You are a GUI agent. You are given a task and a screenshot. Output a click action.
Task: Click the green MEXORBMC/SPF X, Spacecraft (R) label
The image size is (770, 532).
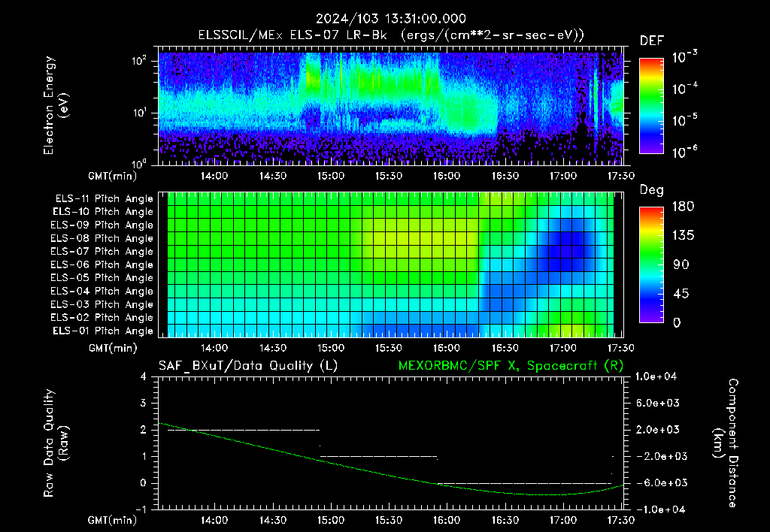pos(511,366)
